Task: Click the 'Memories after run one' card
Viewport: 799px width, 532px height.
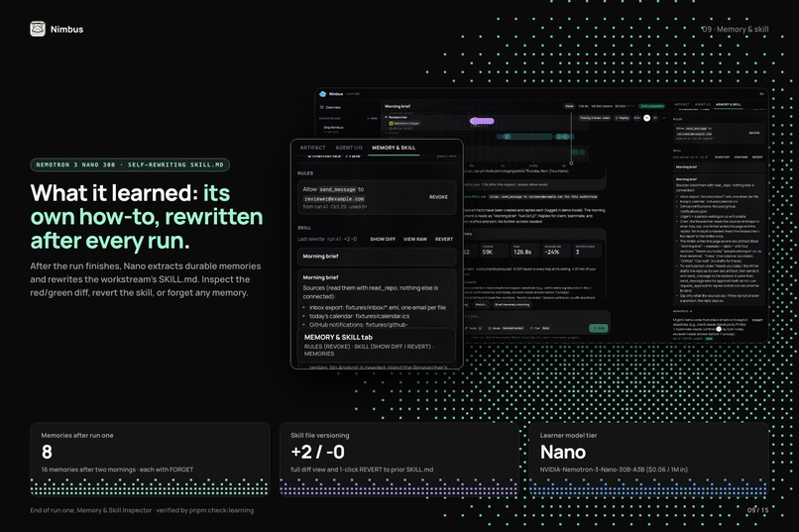Action: click(x=150, y=460)
